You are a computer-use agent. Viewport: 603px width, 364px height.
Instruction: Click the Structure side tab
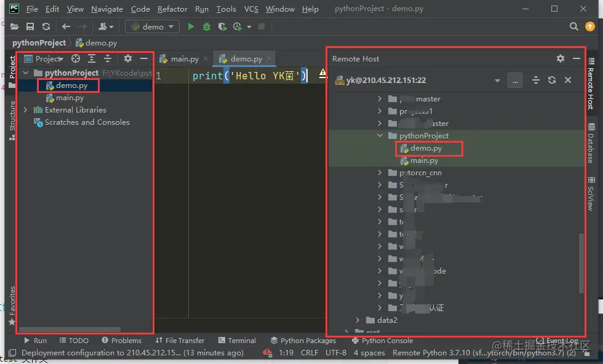[x=12, y=121]
